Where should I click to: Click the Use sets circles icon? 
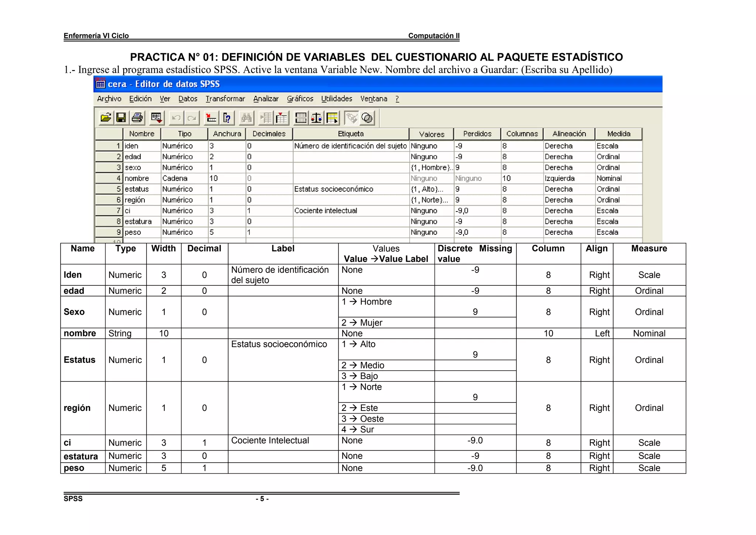click(x=367, y=118)
